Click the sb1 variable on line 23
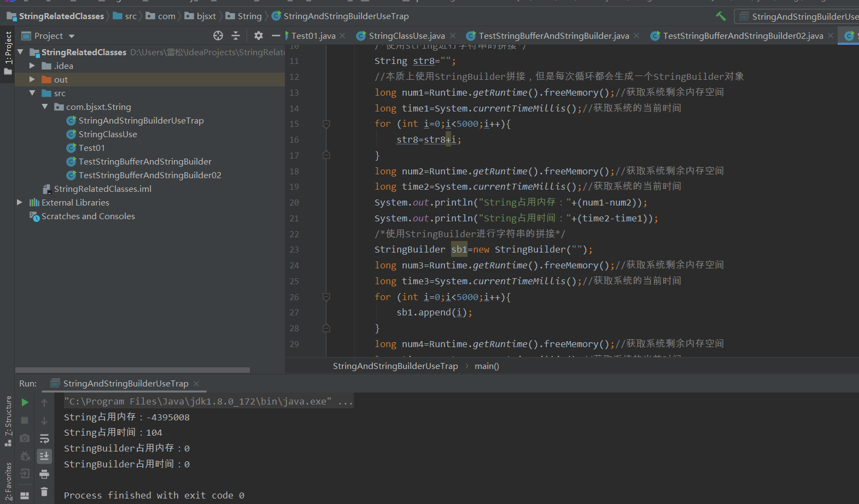The image size is (859, 504). pyautogui.click(x=459, y=249)
